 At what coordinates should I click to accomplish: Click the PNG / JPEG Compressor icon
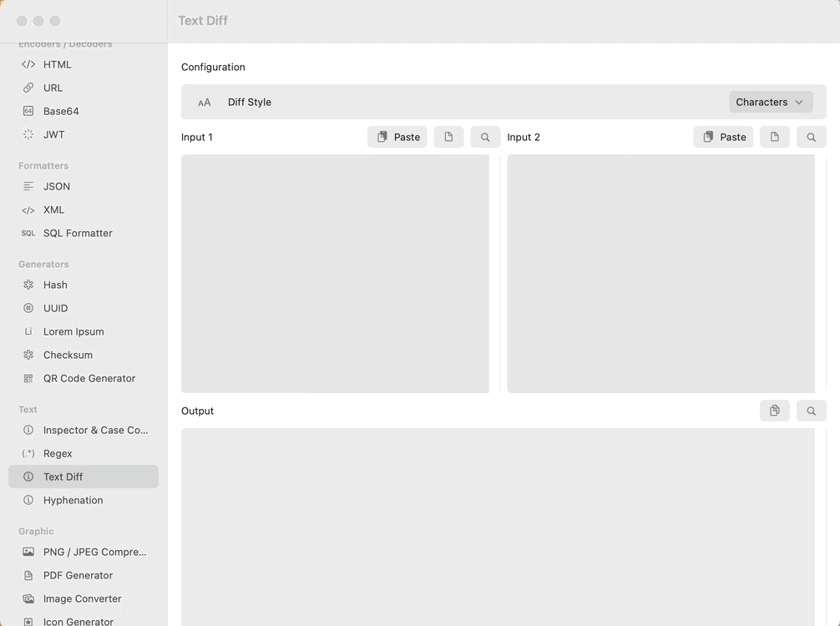coord(28,552)
